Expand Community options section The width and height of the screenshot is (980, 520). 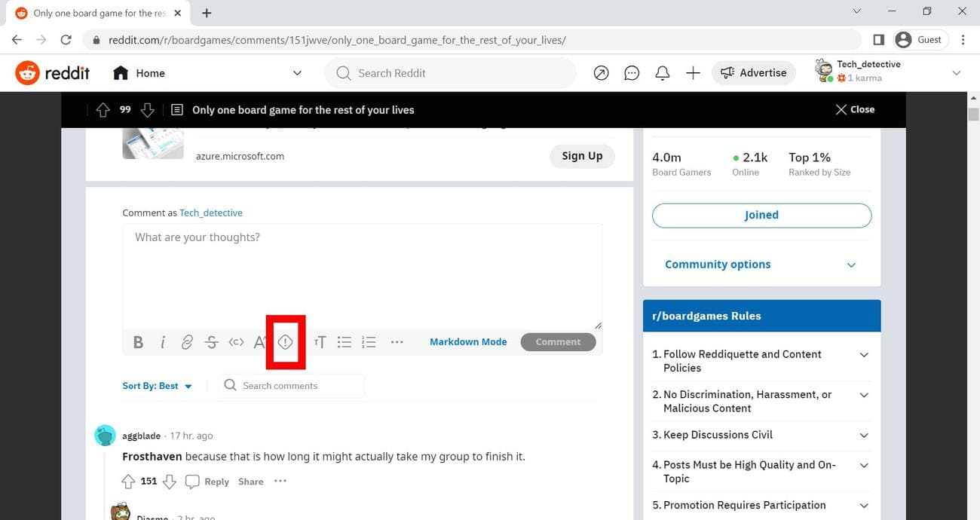[761, 265]
